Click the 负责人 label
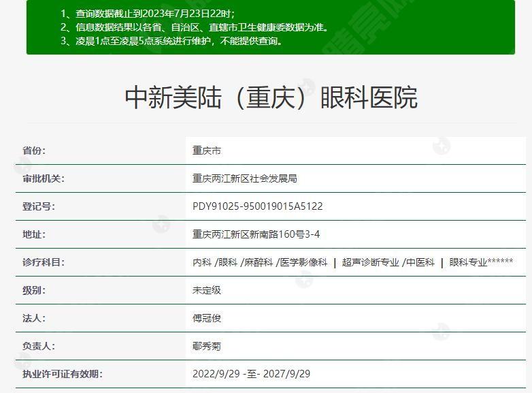The height and width of the screenshot is (393, 532). click(39, 346)
